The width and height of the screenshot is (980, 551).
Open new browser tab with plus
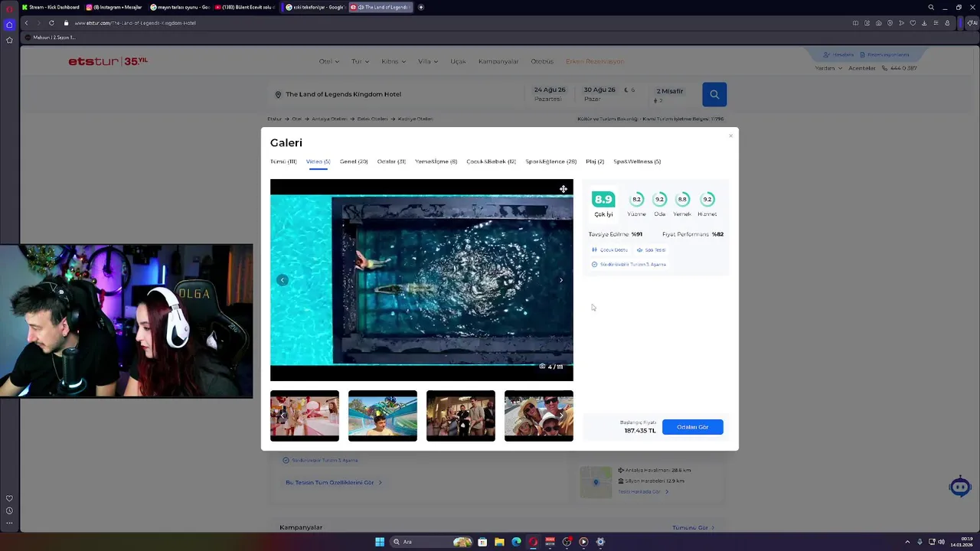click(420, 7)
